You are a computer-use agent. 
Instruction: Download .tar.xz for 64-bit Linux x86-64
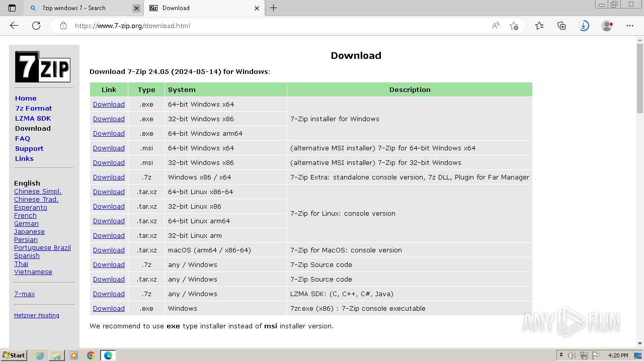(109, 192)
